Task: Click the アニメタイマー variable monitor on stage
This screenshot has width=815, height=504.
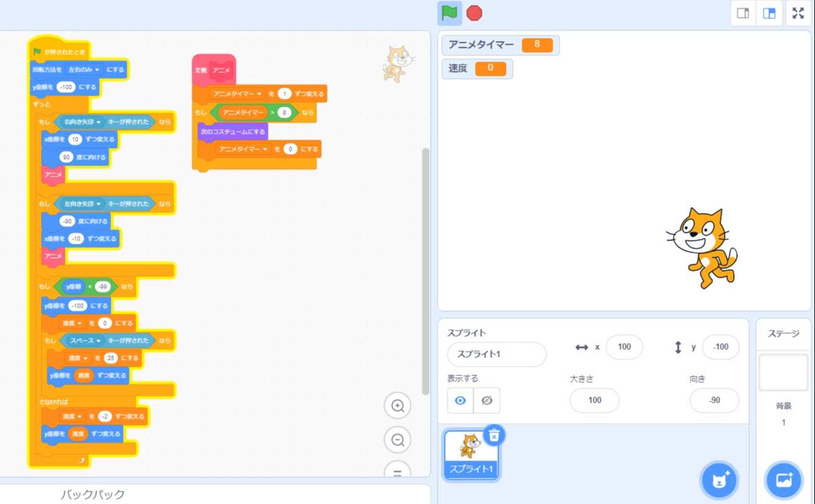Action: tap(500, 45)
